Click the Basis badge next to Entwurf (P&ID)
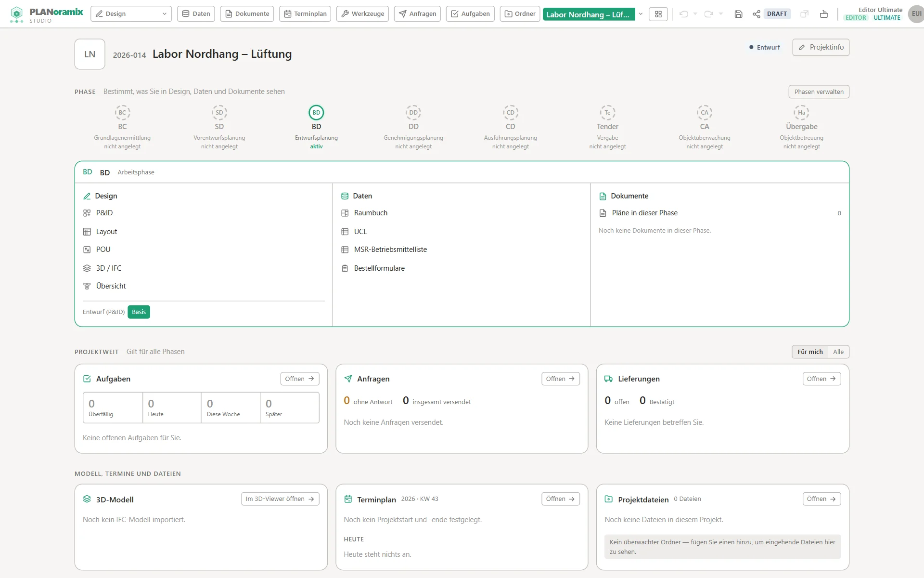The image size is (924, 578). 139,312
